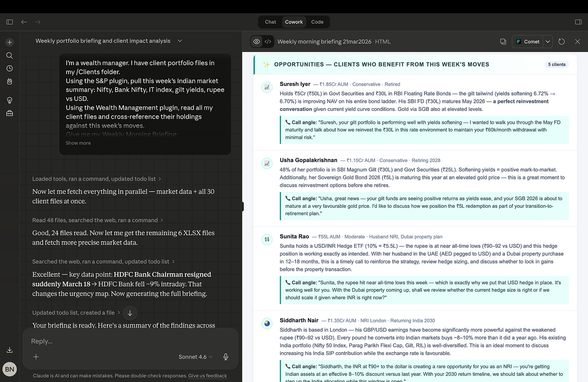588x382 pixels.
Task: Select the Suresh Iyer client name
Action: [x=295, y=84]
